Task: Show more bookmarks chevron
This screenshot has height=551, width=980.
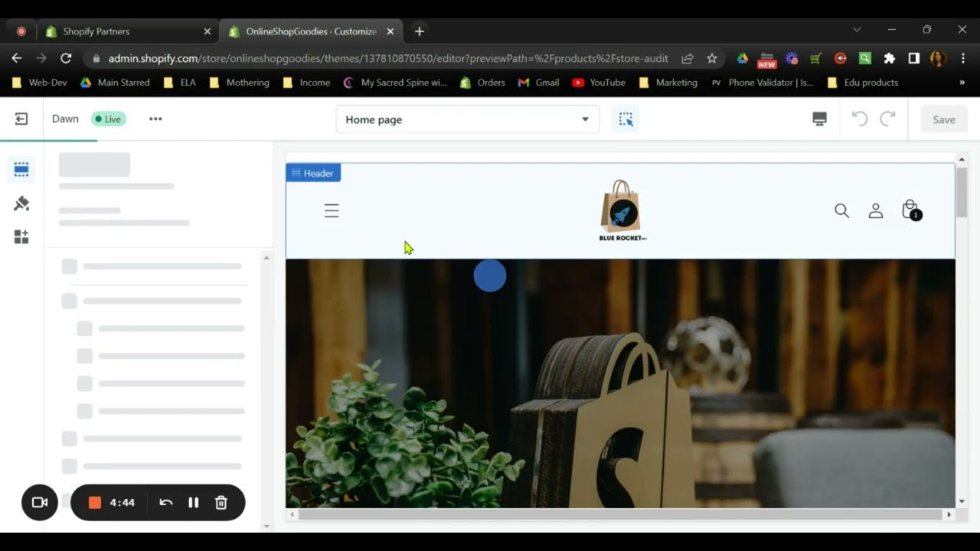Action: [x=962, y=83]
